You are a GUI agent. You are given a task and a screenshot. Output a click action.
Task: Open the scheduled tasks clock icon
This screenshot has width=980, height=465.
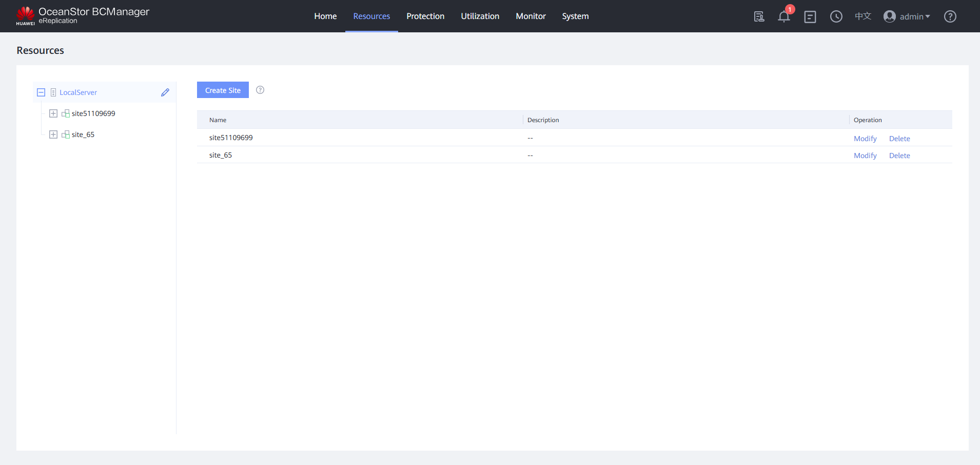click(836, 16)
